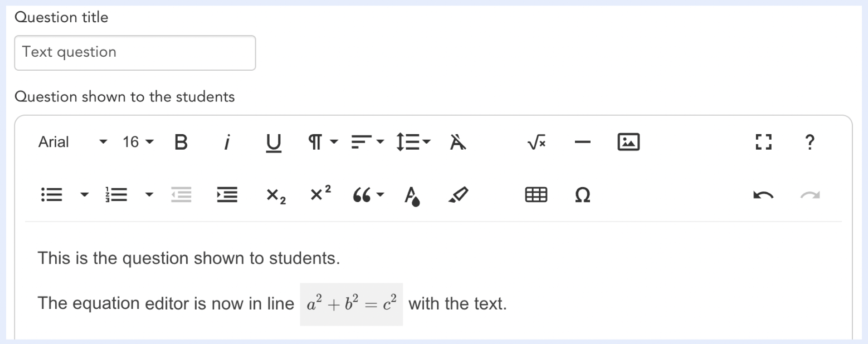Expand the paragraph format dropdown

pos(322,142)
